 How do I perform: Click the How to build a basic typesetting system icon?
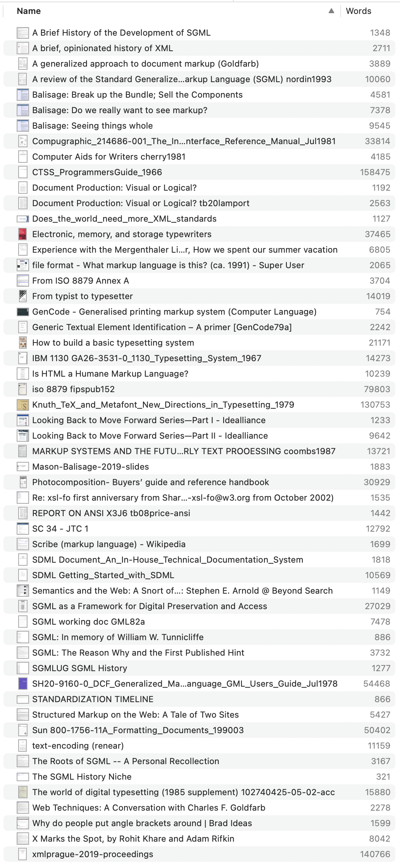23,343
